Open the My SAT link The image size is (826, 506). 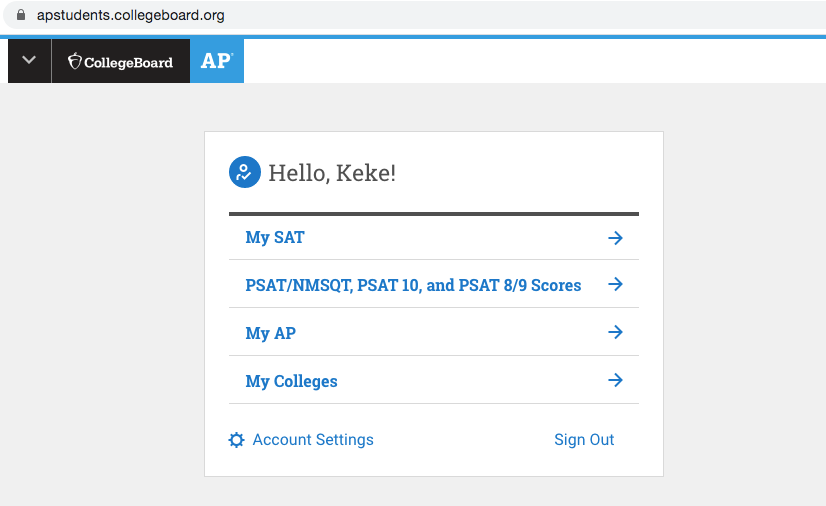(275, 237)
